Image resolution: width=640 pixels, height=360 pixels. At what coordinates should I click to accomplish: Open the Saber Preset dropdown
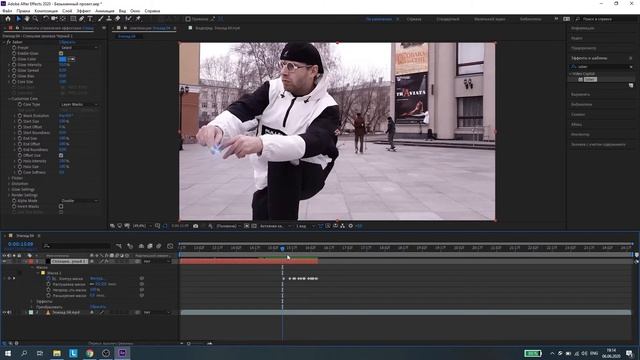pyautogui.click(x=79, y=47)
